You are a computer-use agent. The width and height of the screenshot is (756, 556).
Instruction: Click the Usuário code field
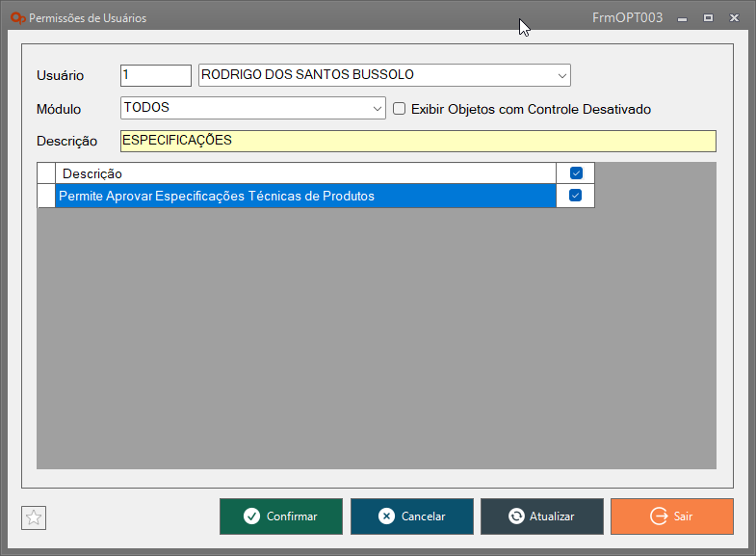[x=156, y=75]
